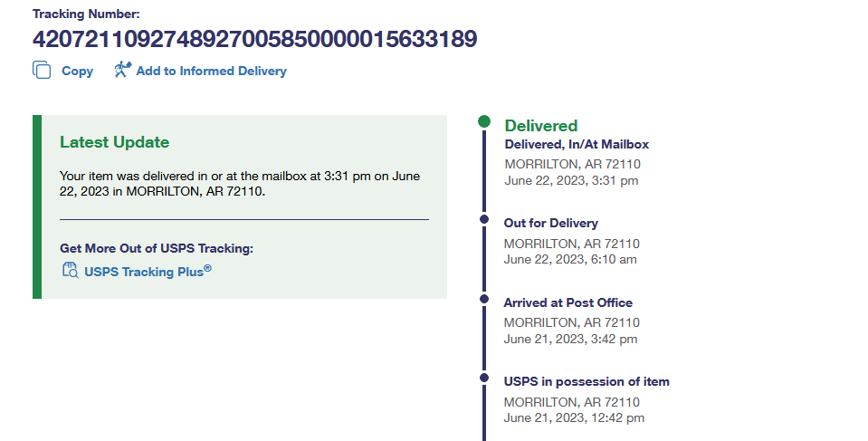Click the long tracking number digits
Image resolution: width=868 pixels, height=441 pixels.
coord(254,40)
